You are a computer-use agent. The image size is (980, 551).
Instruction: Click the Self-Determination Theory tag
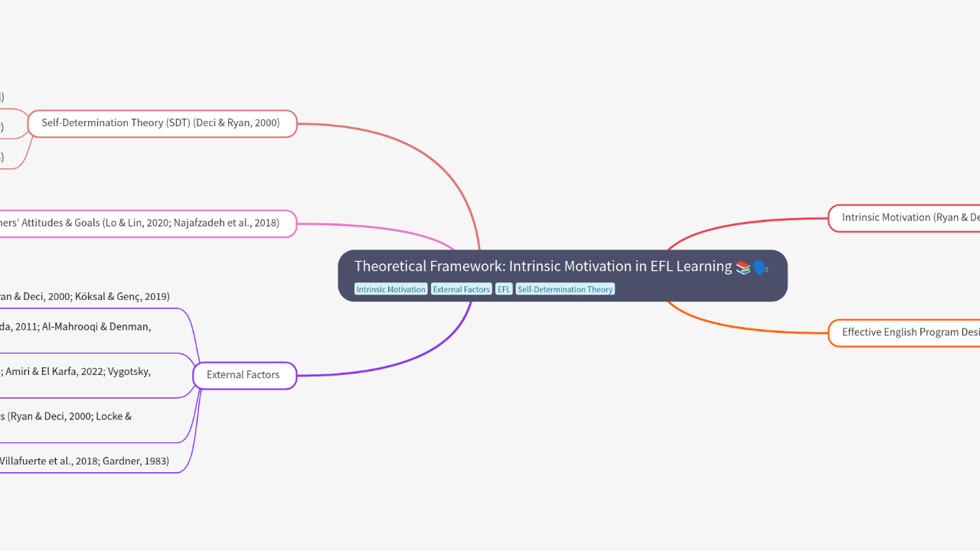565,289
